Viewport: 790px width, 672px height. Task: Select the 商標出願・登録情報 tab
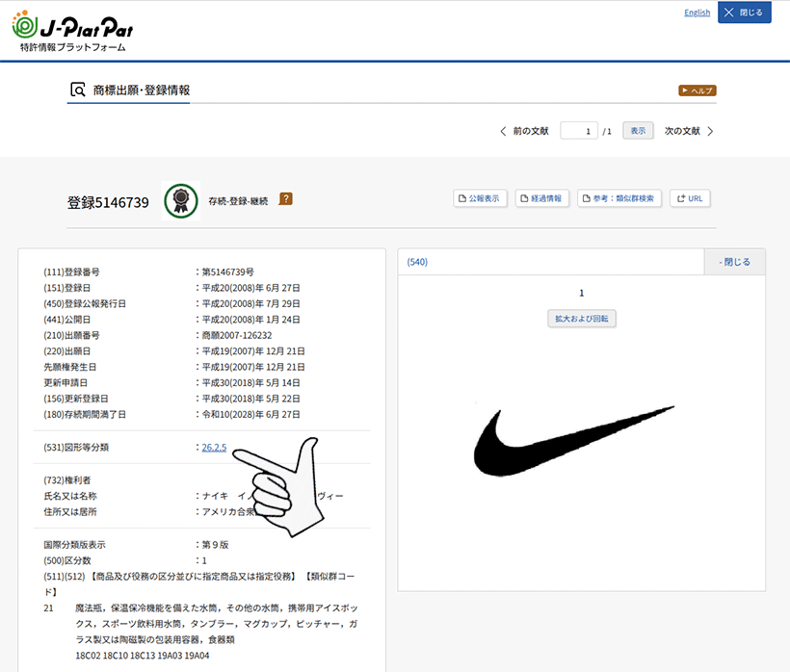point(139,89)
